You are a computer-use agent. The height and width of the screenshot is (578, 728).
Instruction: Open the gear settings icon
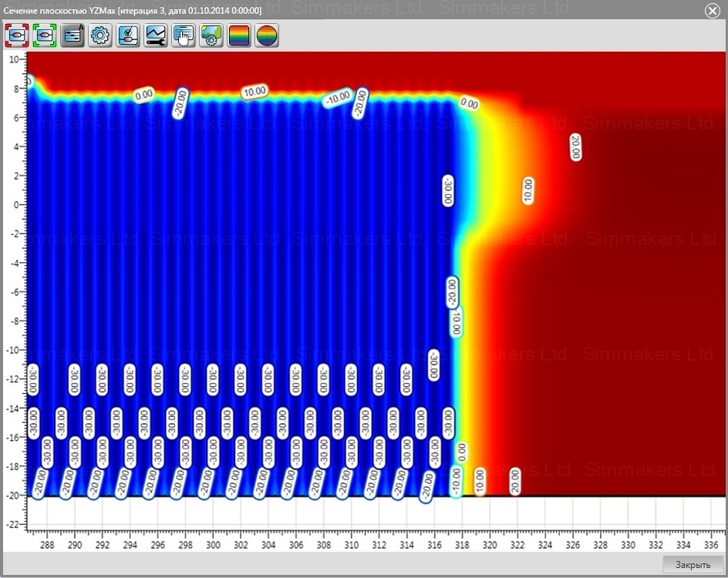(100, 35)
